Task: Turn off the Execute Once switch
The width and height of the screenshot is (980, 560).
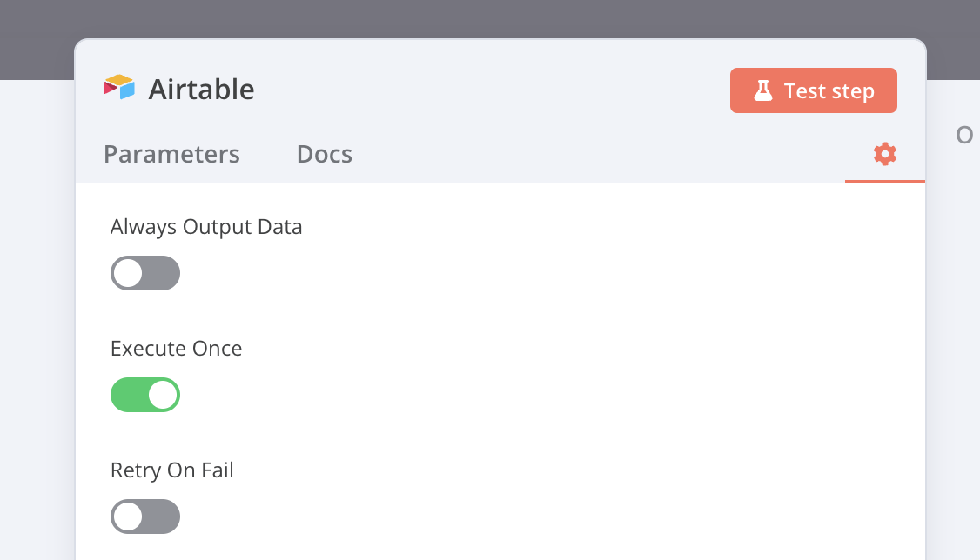Action: 145,395
